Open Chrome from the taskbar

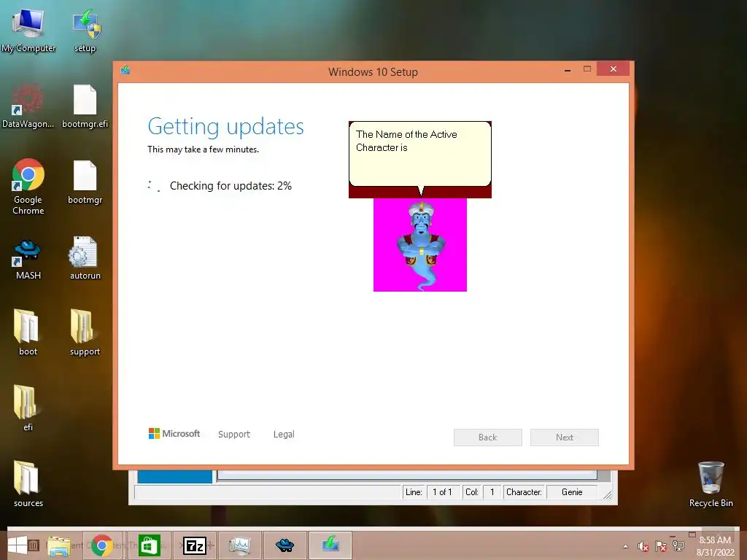101,545
